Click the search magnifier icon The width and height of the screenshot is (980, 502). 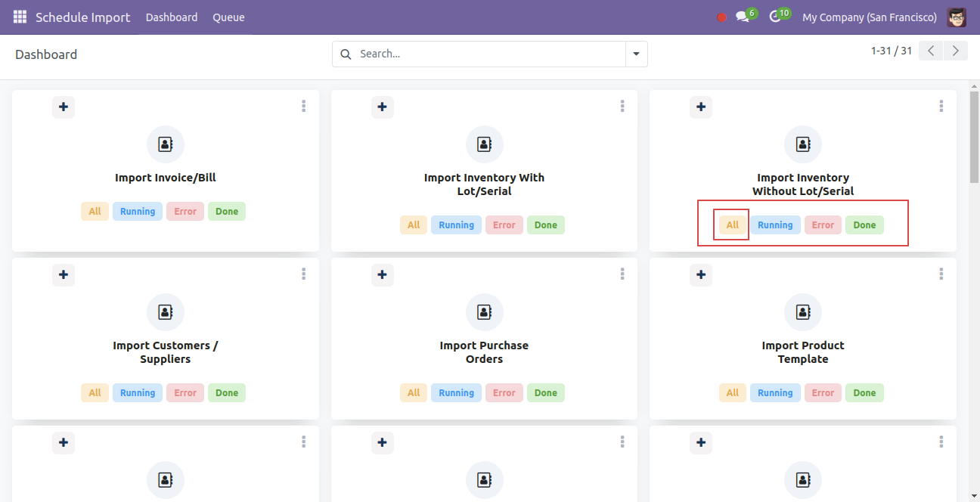pos(346,54)
